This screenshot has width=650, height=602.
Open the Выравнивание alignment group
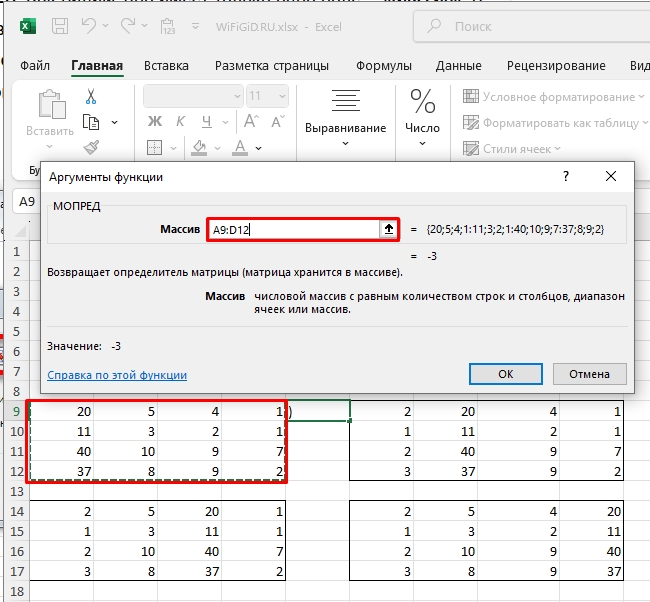[x=345, y=118]
